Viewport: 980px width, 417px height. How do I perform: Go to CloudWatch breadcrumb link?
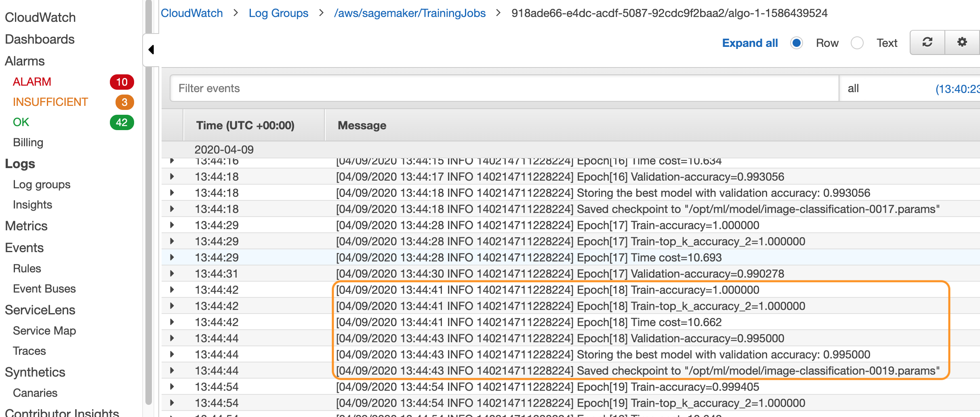coord(192,13)
